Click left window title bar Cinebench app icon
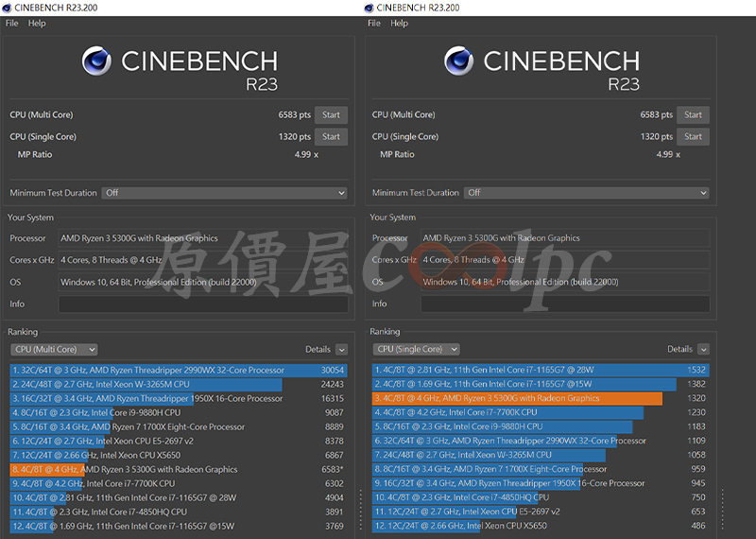Screen dimensions: 756x539 click(x=7, y=8)
